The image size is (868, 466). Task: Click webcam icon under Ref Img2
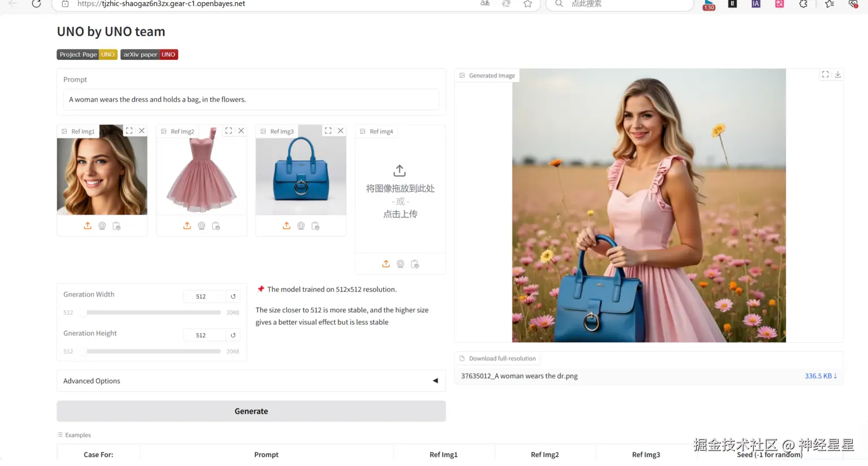202,226
